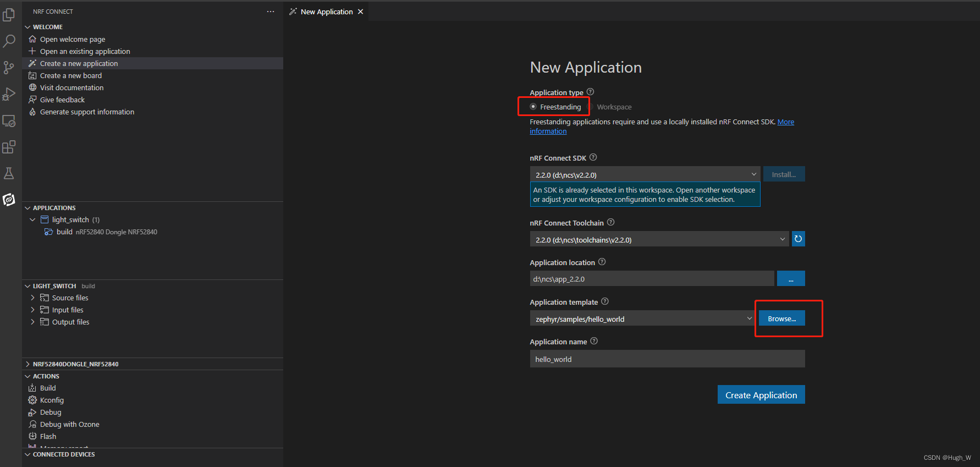
Task: Expand Output files folder
Action: tap(32, 322)
